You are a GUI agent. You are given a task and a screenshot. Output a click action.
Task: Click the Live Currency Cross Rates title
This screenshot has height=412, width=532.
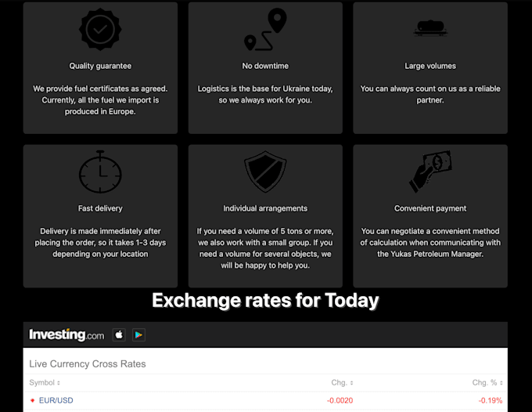click(88, 363)
